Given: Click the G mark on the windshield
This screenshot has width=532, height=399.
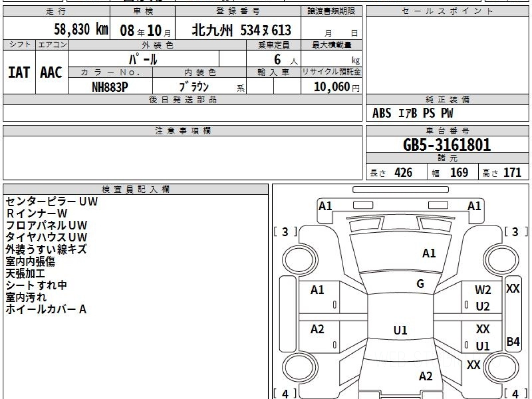Looking at the screenshot, I should pyautogui.click(x=420, y=284).
